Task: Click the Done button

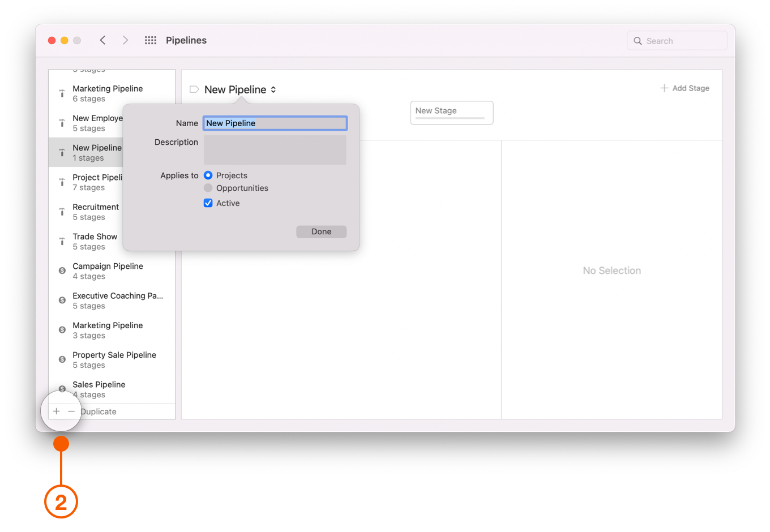Action: pos(321,231)
